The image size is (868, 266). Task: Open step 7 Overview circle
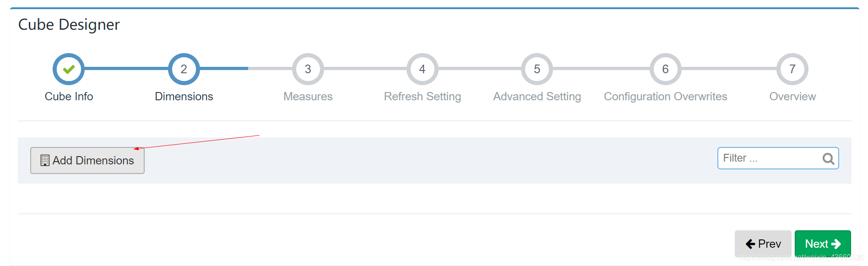[x=792, y=69]
